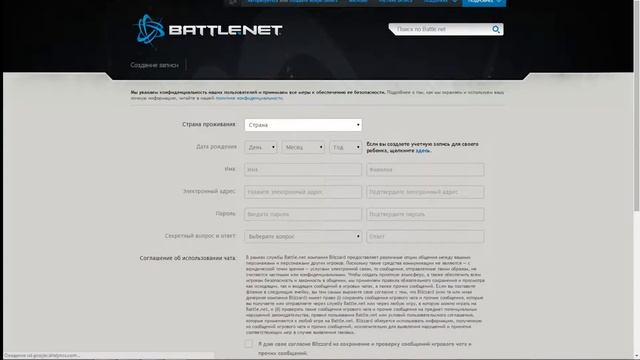Click the page vertical scrollbar thumb
640x360 pixels.
tap(636, 106)
